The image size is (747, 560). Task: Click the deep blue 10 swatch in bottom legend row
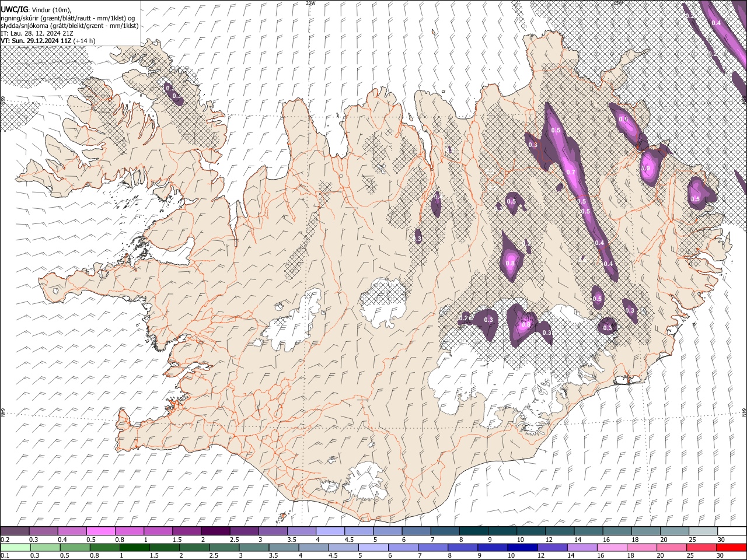coord(522,547)
